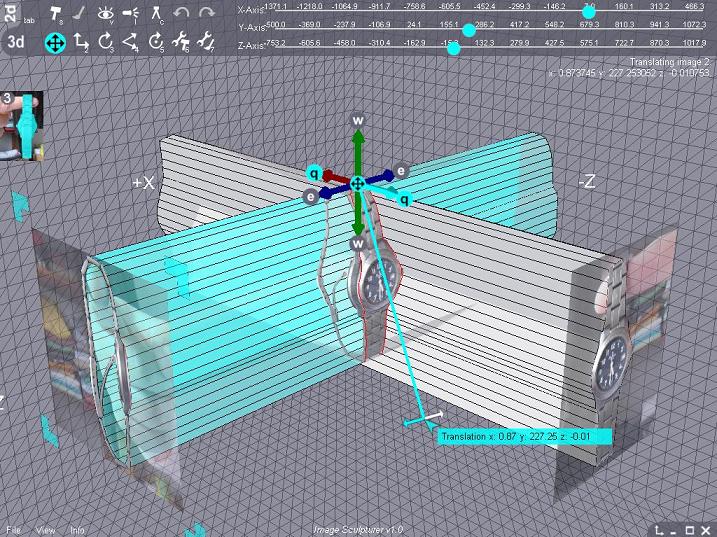Open the File menu
717x537 pixels.
tap(14, 529)
